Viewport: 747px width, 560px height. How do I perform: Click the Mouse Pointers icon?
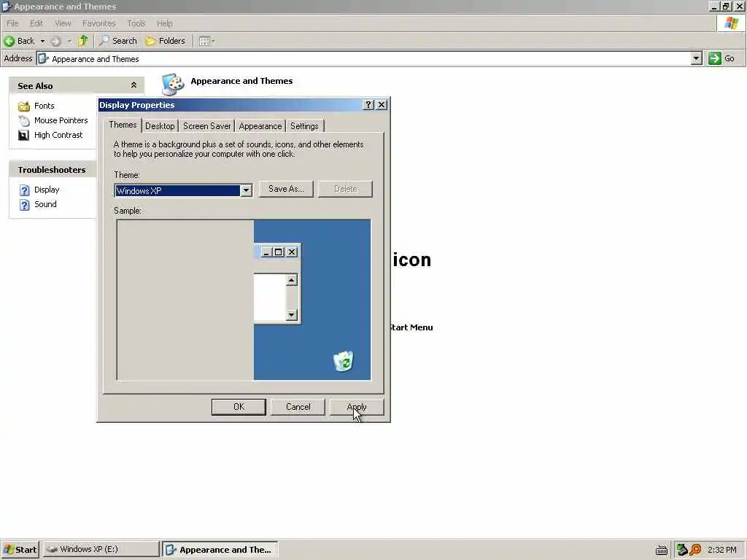point(24,121)
